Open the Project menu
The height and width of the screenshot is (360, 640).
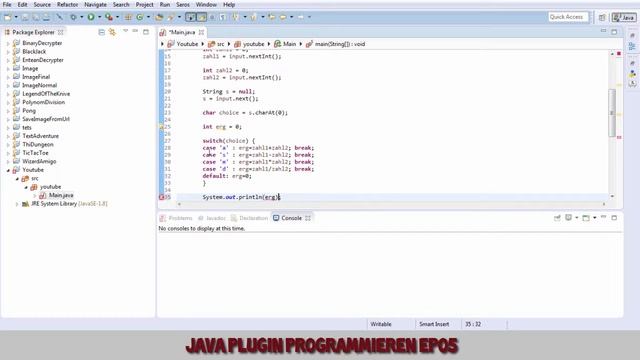pyautogui.click(x=144, y=4)
